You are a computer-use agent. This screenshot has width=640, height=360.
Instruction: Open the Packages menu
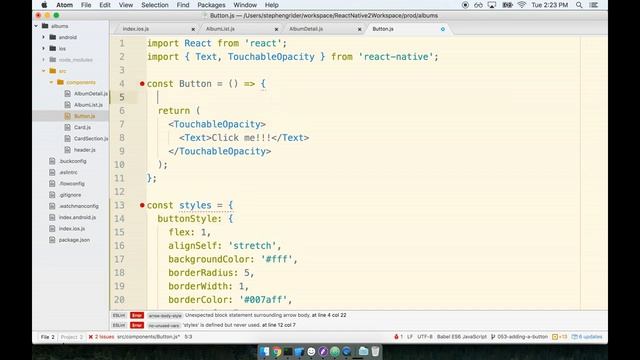tap(211, 5)
